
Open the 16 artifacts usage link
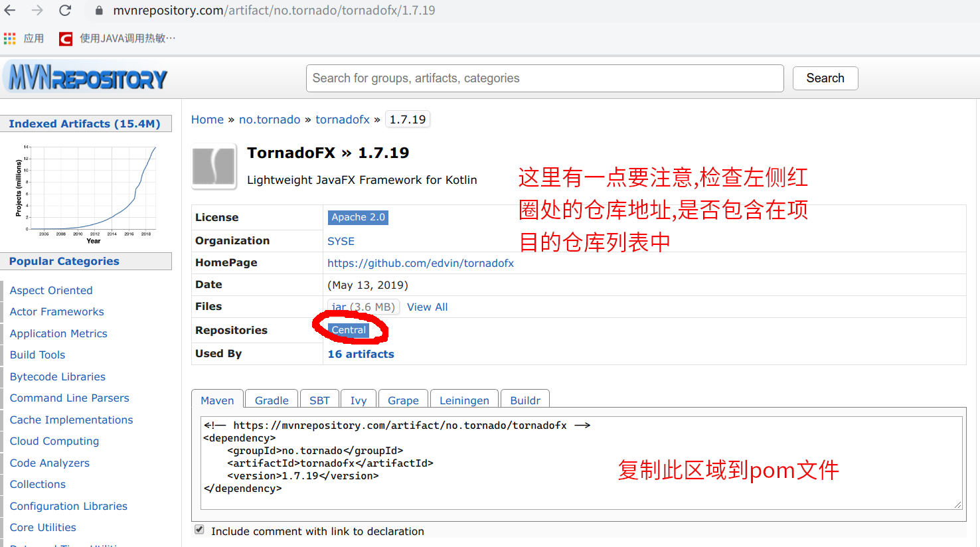tap(361, 354)
